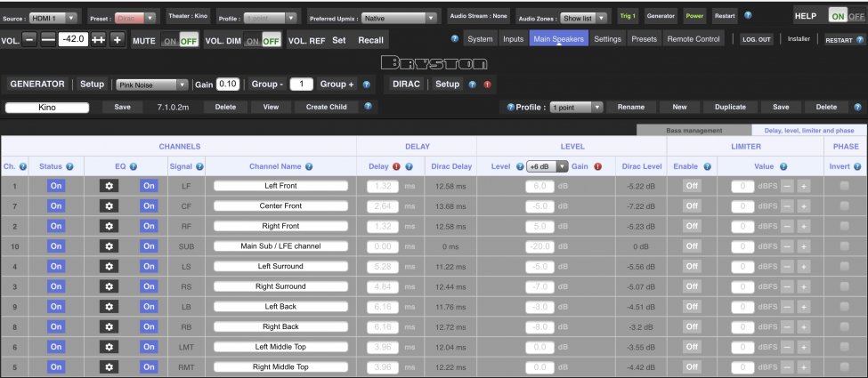Open EQ settings gear for Right Surround

pos(109,286)
